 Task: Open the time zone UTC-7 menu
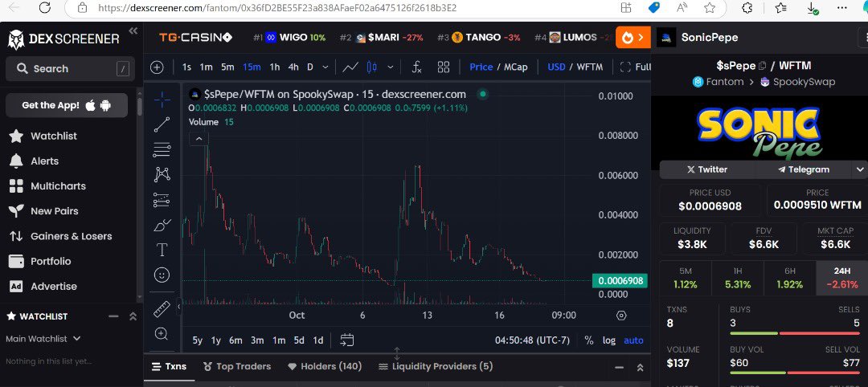tap(532, 340)
